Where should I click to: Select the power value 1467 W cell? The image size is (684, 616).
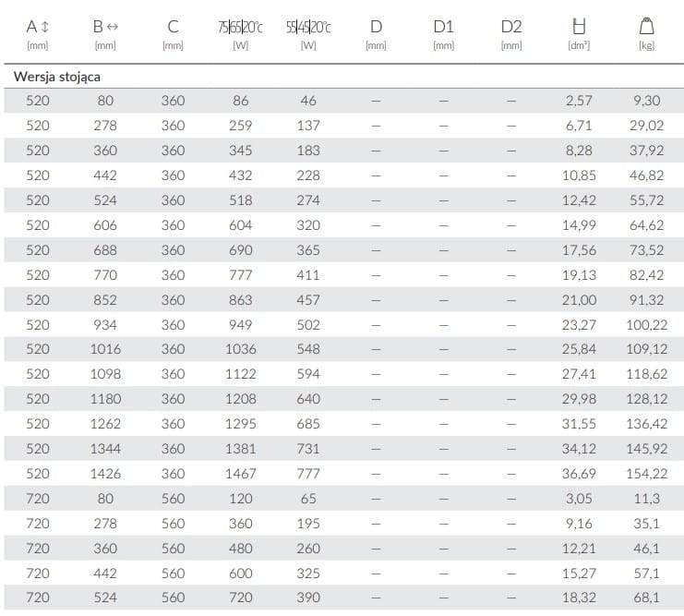(241, 473)
